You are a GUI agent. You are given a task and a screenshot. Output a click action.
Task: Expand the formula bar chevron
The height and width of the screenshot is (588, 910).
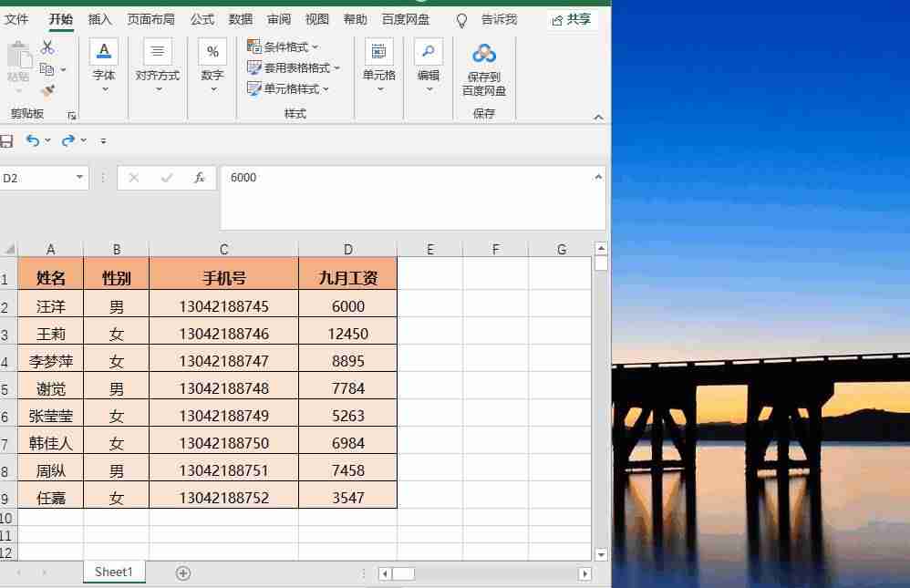click(x=598, y=177)
